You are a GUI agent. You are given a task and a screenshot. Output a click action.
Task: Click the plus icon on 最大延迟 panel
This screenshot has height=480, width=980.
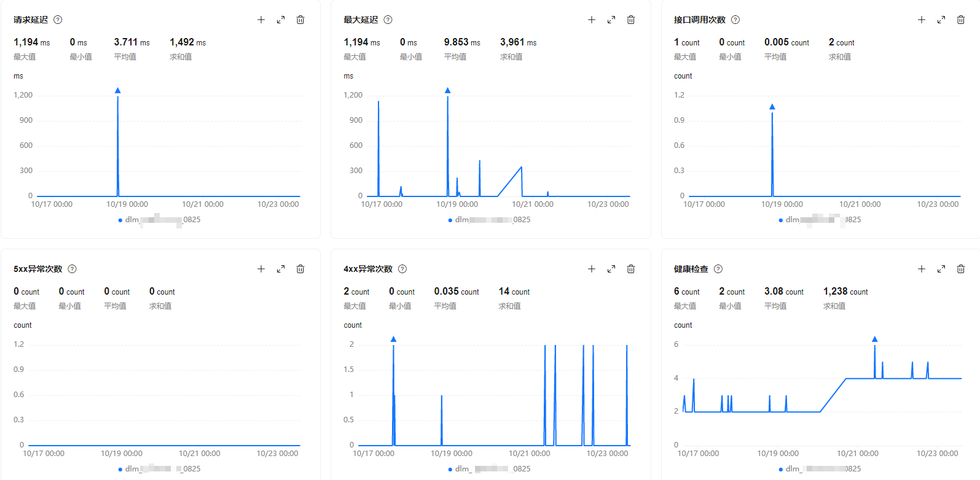592,20
